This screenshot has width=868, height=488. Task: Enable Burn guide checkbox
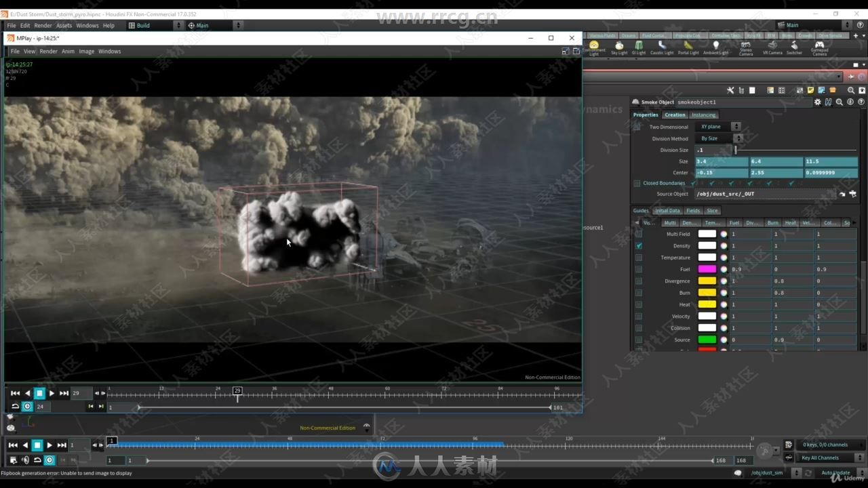click(638, 293)
